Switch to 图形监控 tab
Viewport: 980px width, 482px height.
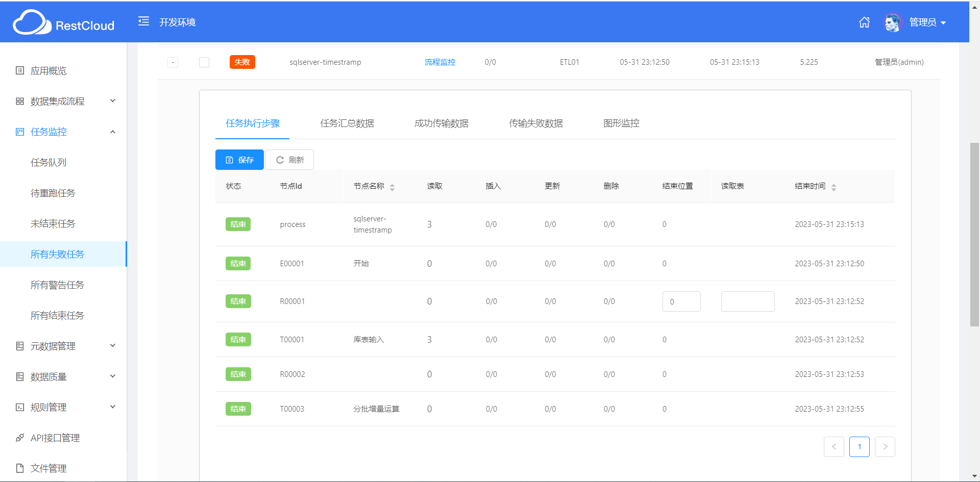pos(621,123)
